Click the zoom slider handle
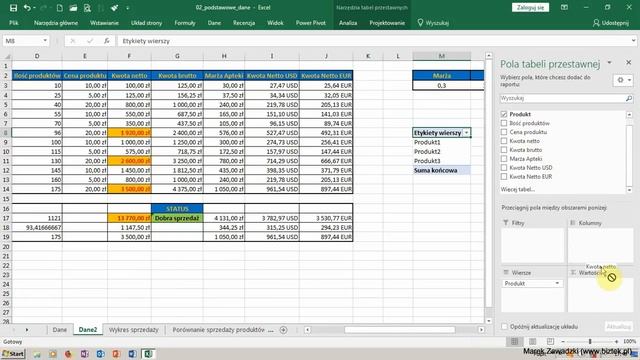The height and width of the screenshot is (360, 640). click(x=590, y=341)
